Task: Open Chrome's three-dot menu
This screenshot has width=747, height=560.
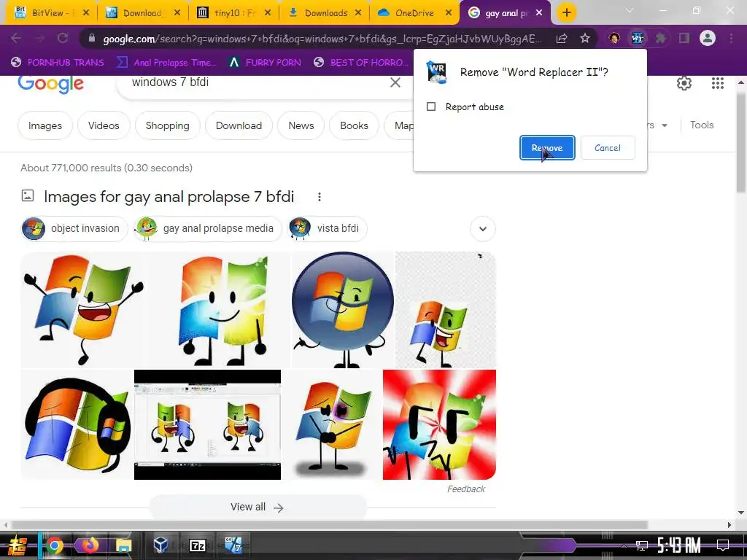Action: coord(731,38)
